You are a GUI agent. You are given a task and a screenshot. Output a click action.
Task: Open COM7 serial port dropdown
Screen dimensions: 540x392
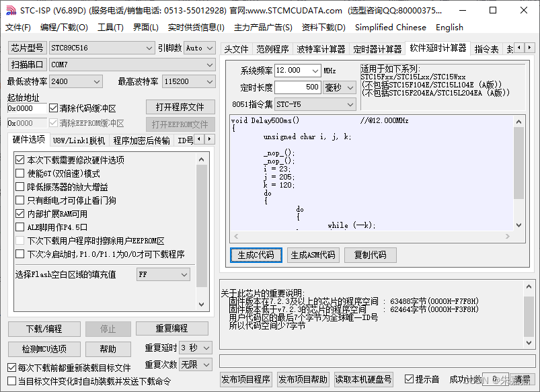pyautogui.click(x=132, y=65)
